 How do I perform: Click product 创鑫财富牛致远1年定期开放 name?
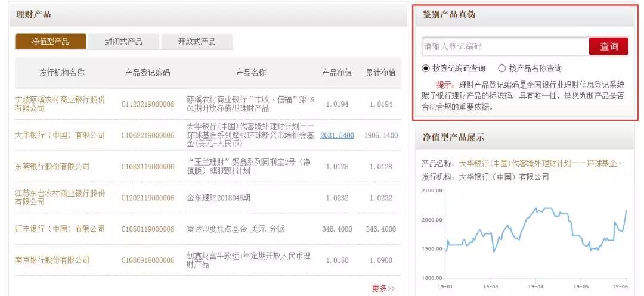[249, 260]
